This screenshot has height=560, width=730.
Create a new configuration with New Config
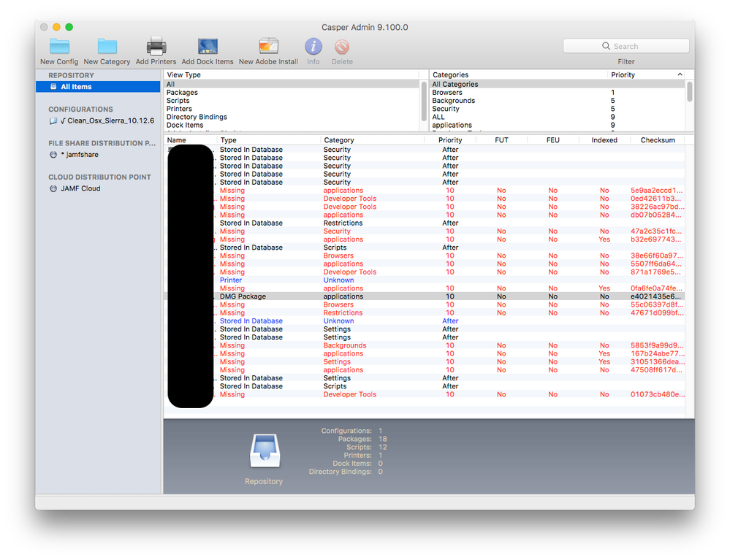[59, 51]
